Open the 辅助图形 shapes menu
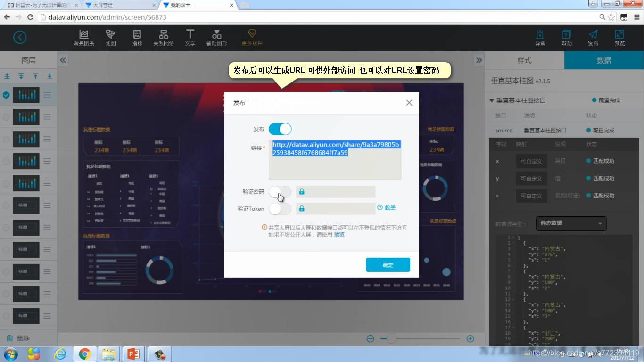The image size is (644, 362). click(x=216, y=38)
